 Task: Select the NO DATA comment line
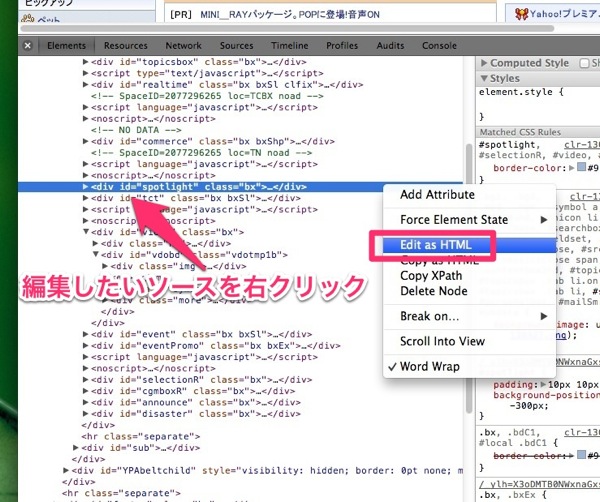136,130
